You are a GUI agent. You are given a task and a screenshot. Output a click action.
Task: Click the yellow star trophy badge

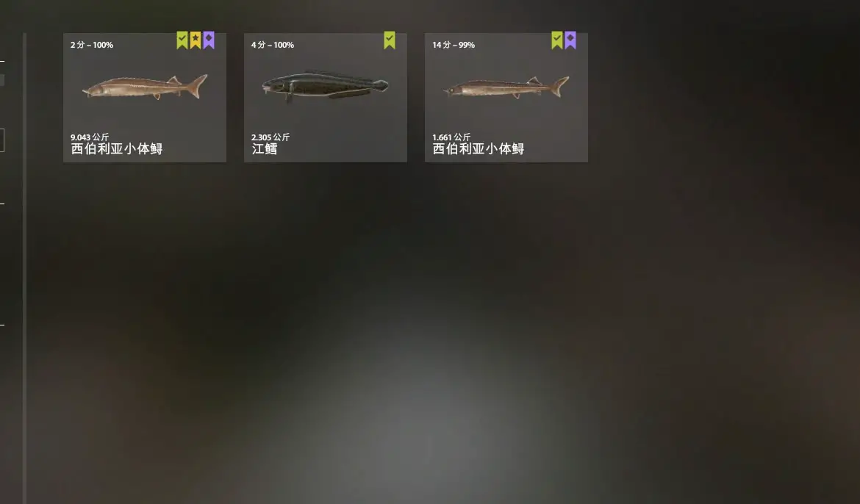coord(196,40)
